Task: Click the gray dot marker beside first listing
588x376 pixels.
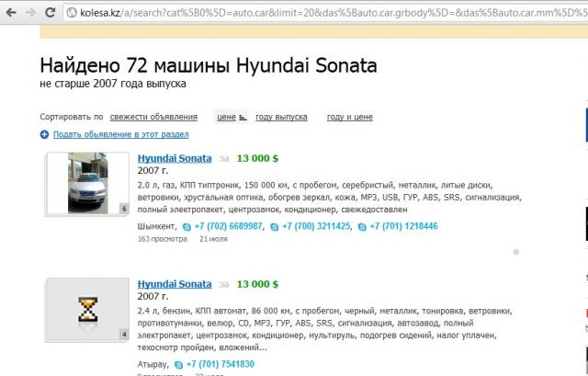Action: point(516,252)
